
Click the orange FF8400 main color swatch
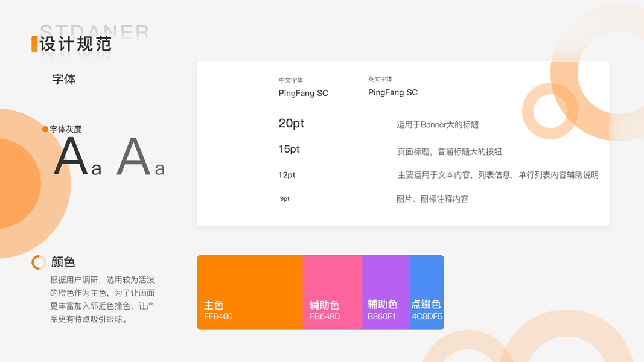pos(250,292)
